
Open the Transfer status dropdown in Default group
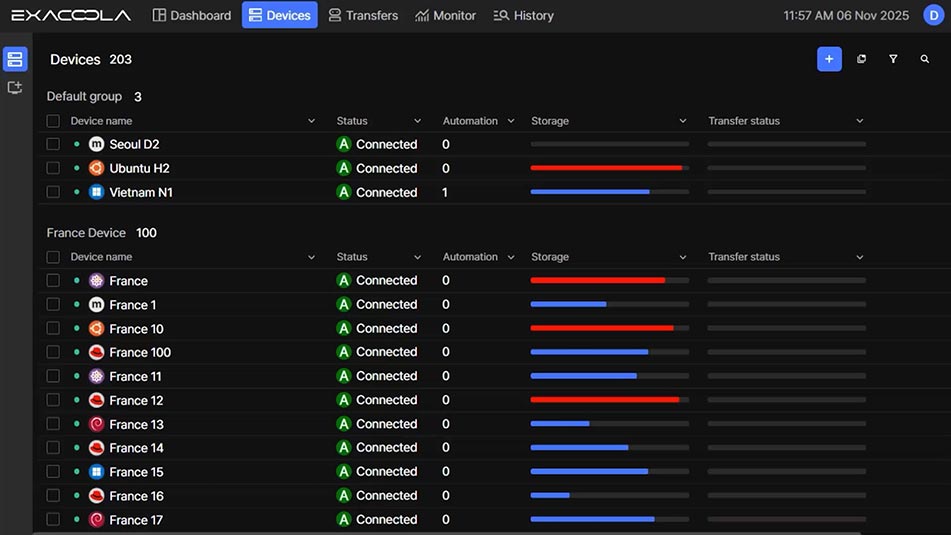860,121
